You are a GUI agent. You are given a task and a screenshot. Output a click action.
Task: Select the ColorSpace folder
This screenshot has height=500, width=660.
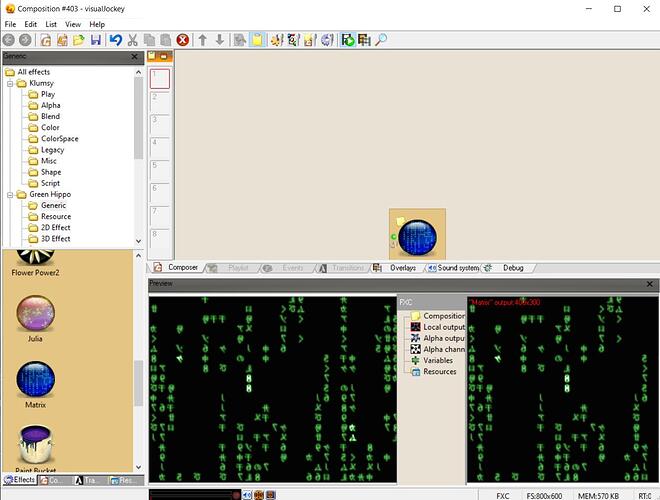click(60, 139)
